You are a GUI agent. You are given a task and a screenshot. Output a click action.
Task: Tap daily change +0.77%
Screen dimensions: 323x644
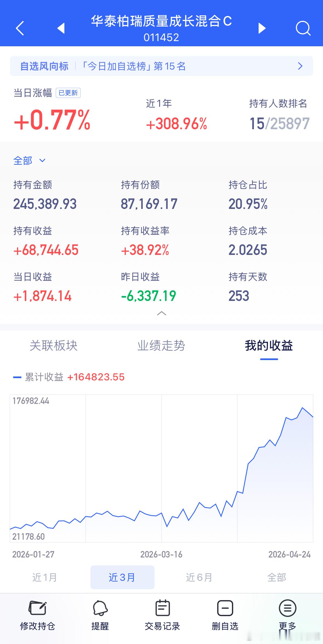(52, 120)
